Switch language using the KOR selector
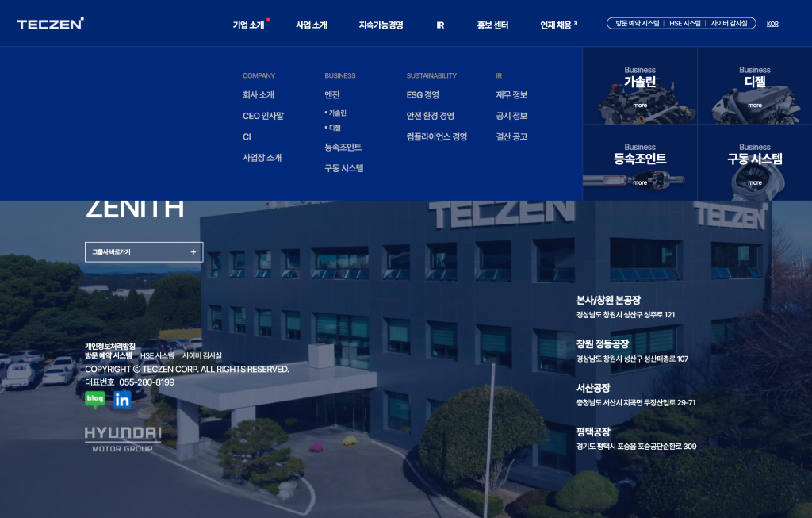This screenshot has width=812, height=518. click(x=772, y=24)
